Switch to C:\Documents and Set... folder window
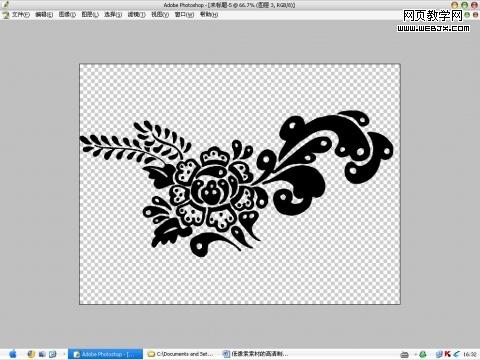 (x=182, y=354)
